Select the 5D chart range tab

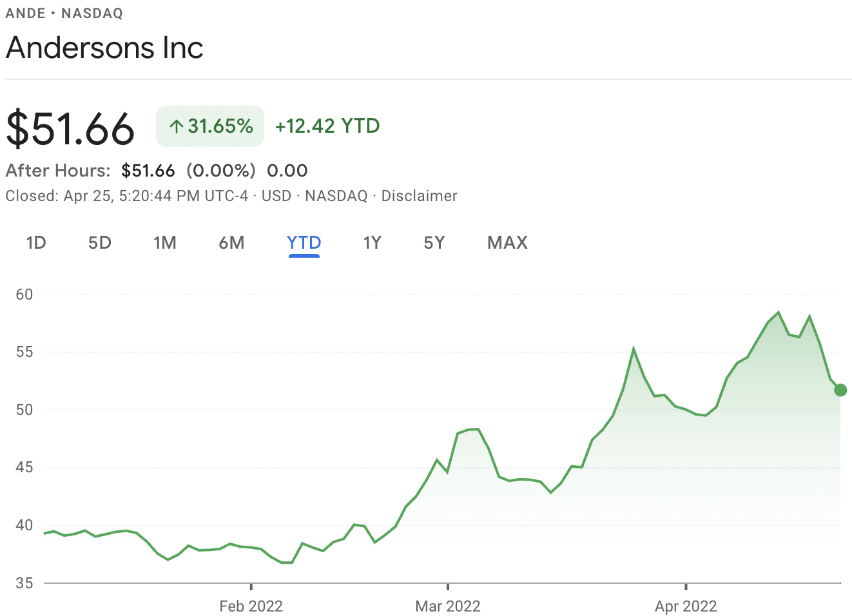tap(100, 243)
